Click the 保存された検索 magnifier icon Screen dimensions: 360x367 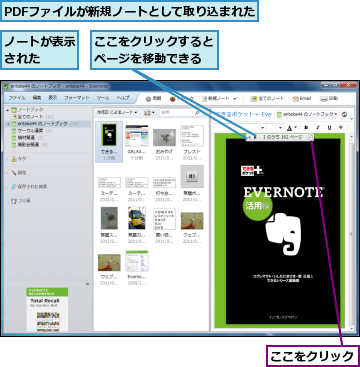point(14,187)
